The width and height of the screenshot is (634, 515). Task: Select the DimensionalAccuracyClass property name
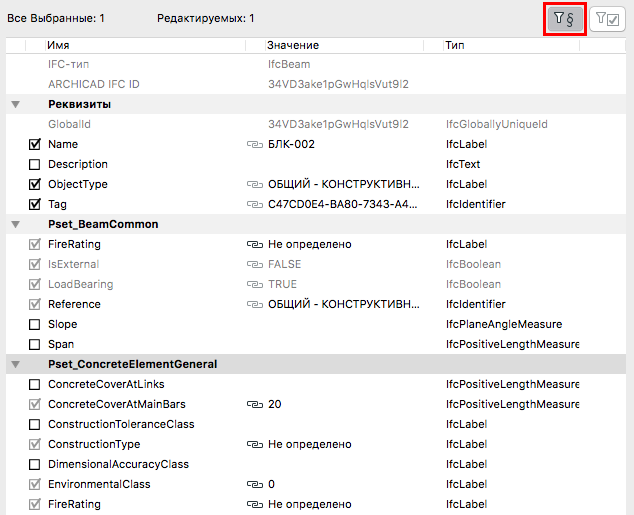118,464
